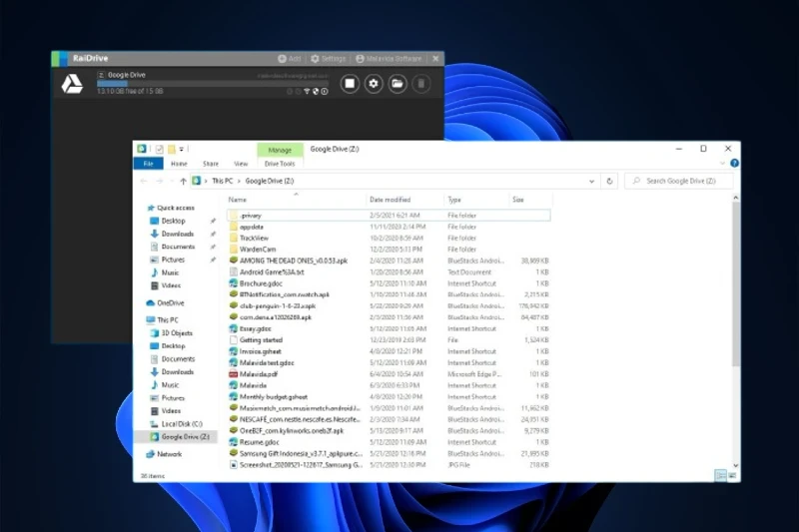Click the stop/disconnect button for Google Drive
This screenshot has width=799, height=532.
[349, 85]
